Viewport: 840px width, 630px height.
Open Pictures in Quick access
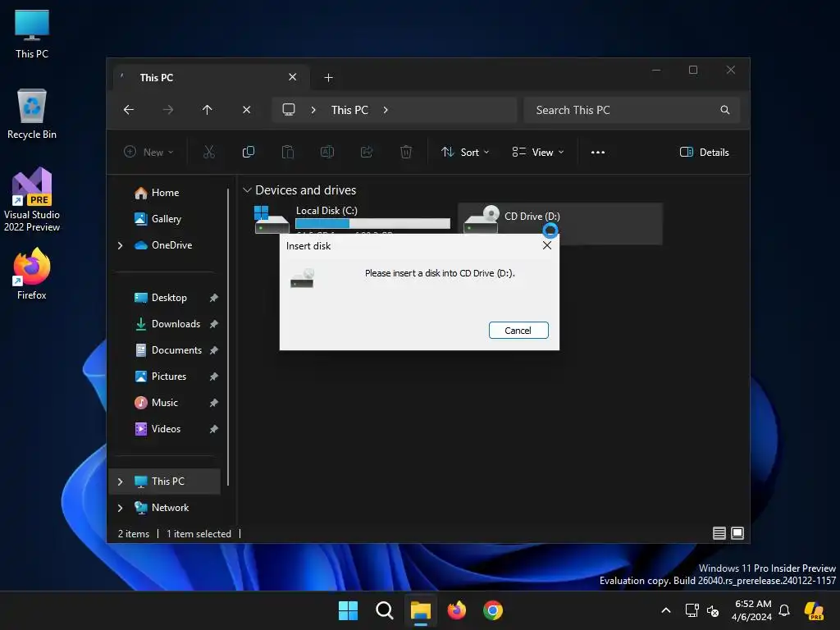pyautogui.click(x=169, y=376)
